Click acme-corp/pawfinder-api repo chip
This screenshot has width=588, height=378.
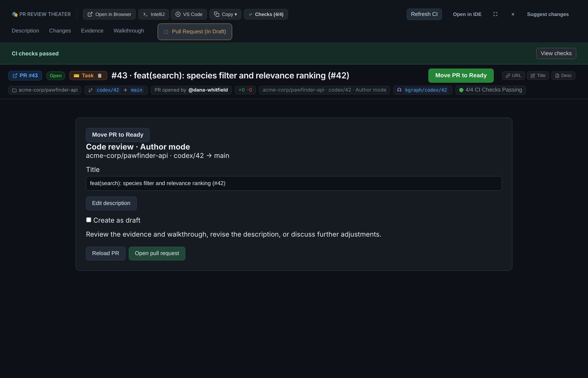[45, 90]
